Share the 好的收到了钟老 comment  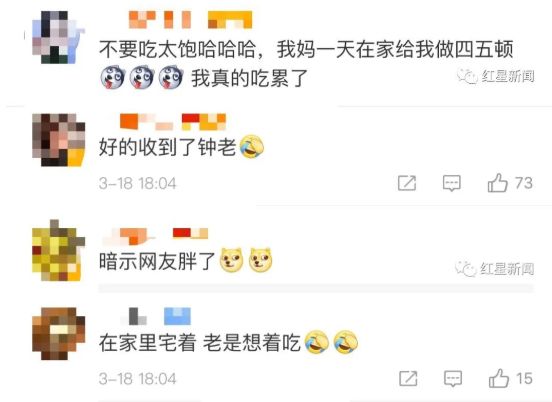pos(407,183)
